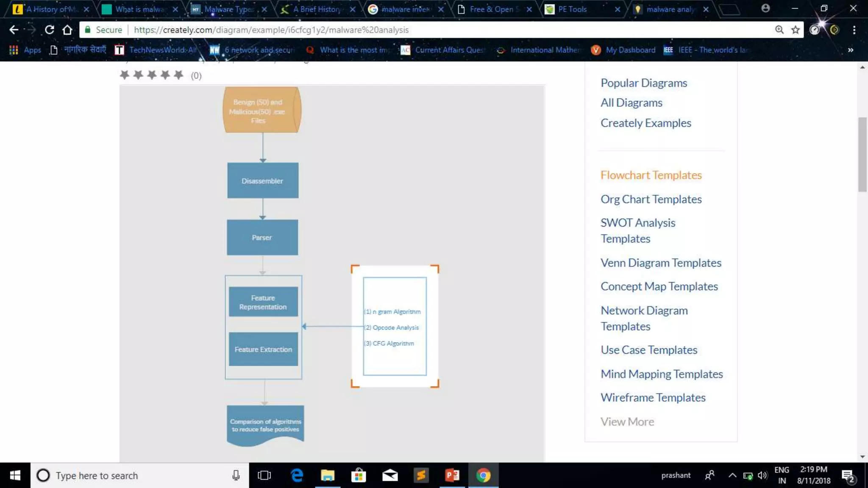Open the Flowchart Templates link
Viewport: 868px width, 488px height.
click(651, 175)
